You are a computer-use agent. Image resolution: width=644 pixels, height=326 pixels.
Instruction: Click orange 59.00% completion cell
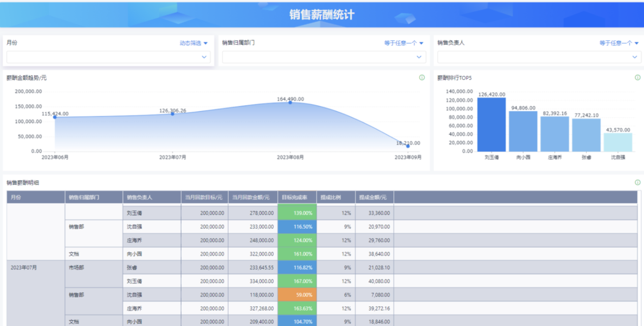297,295
